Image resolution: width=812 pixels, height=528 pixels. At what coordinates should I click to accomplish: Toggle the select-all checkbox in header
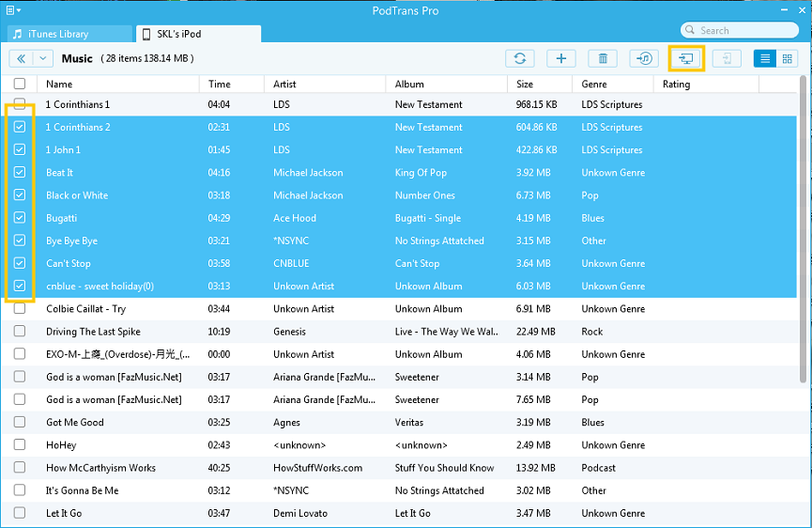[20, 84]
